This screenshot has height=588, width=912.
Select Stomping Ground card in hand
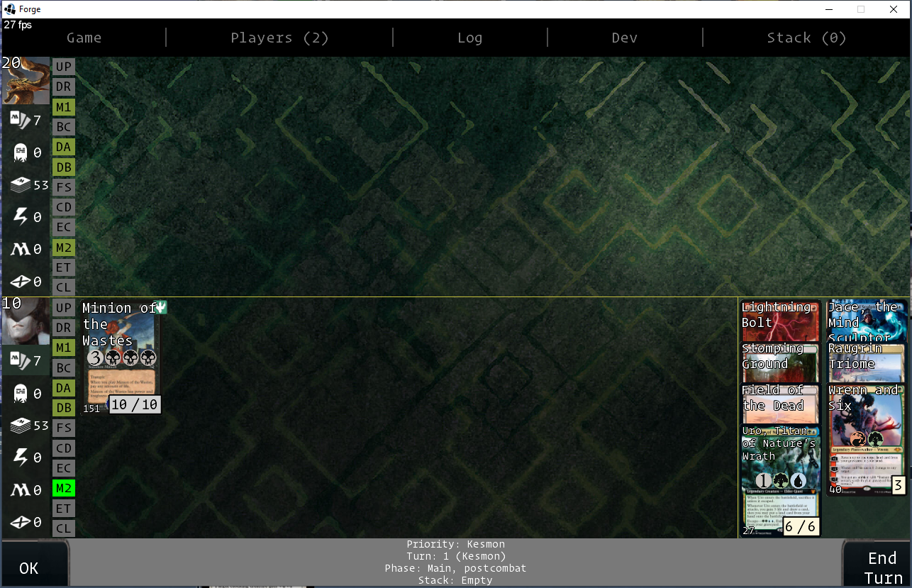click(780, 362)
